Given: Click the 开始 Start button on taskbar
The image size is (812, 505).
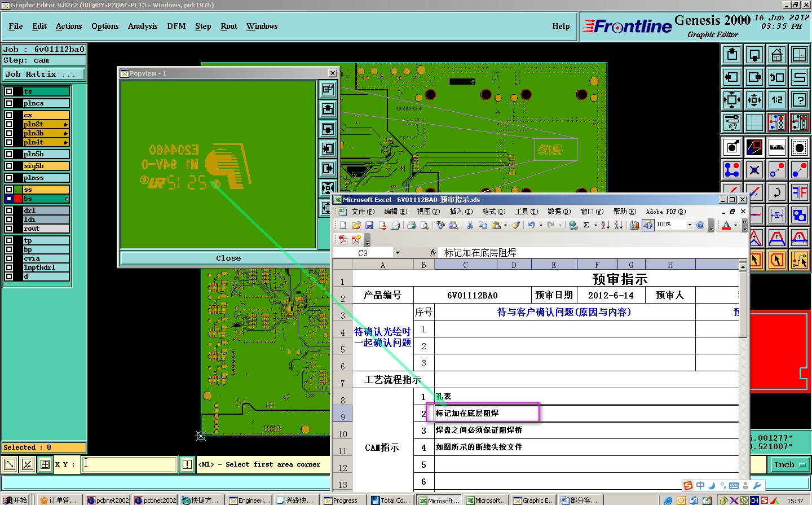Looking at the screenshot, I should pyautogui.click(x=15, y=500).
